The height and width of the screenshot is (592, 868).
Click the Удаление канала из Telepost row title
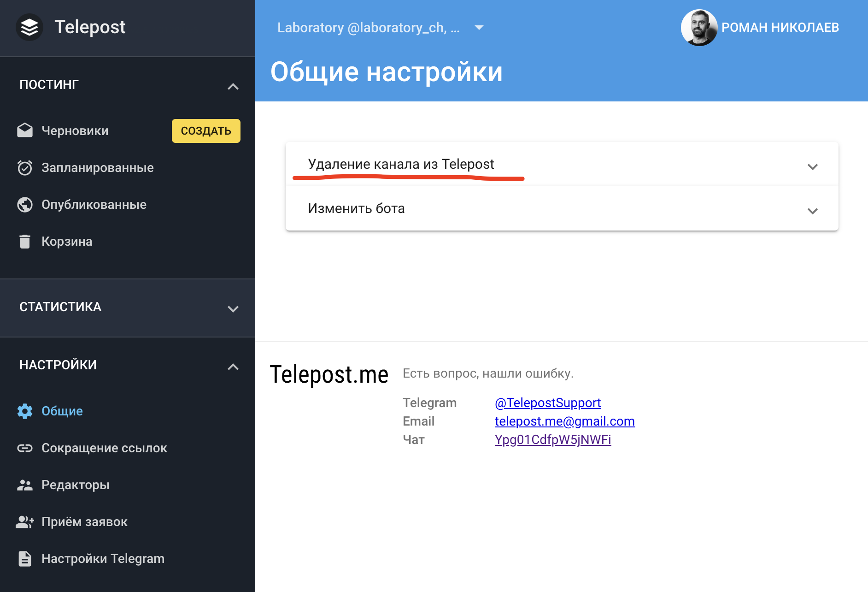pyautogui.click(x=401, y=164)
